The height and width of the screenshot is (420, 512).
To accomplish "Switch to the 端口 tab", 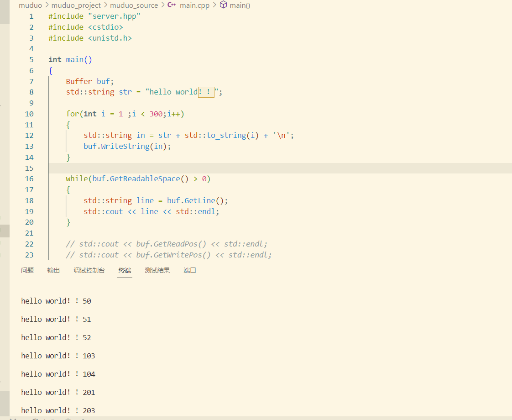I will (x=190, y=270).
